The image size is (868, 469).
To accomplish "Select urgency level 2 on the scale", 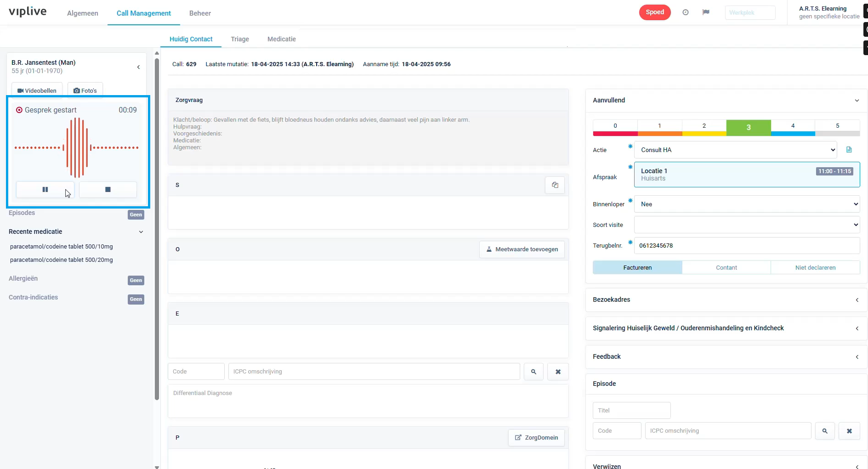I will [703, 126].
